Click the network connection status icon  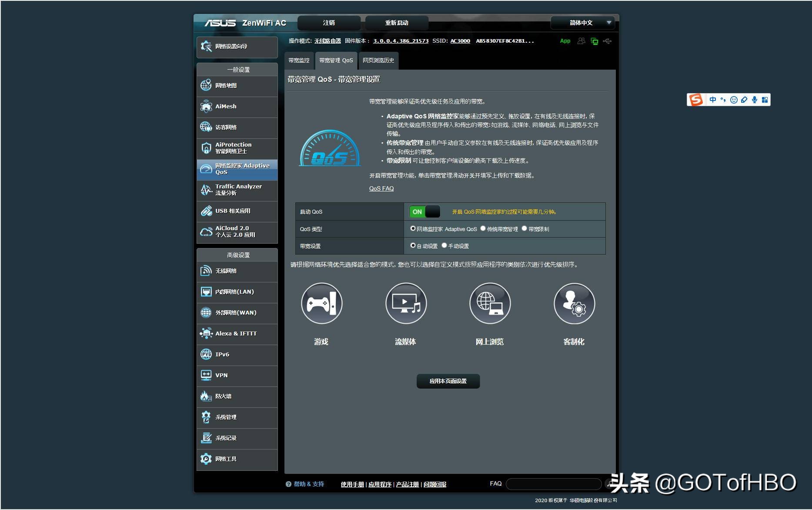pos(595,41)
